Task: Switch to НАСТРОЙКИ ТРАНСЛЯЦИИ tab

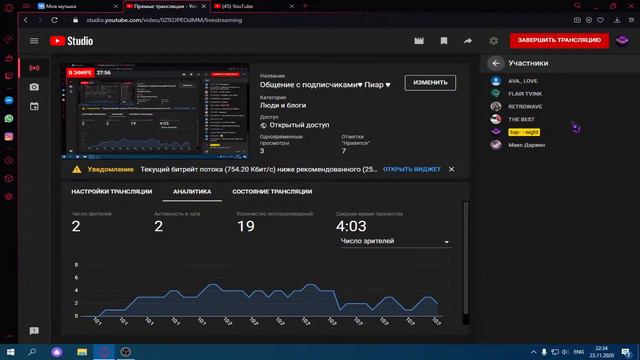Action: [x=111, y=191]
